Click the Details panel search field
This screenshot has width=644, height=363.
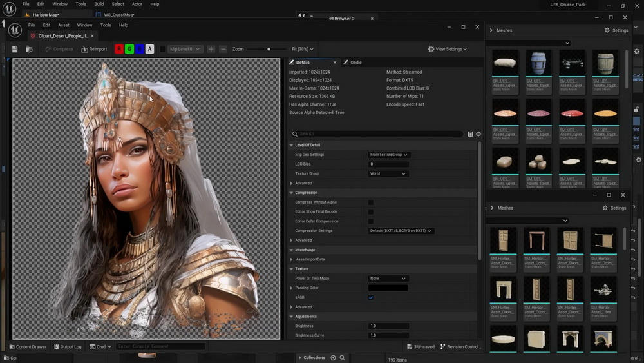click(x=377, y=133)
